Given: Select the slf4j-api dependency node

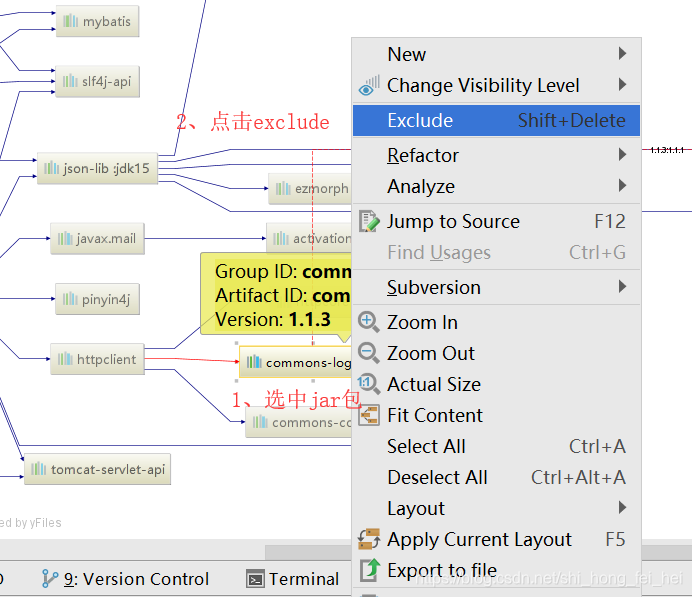Looking at the screenshot, I should point(98,81).
